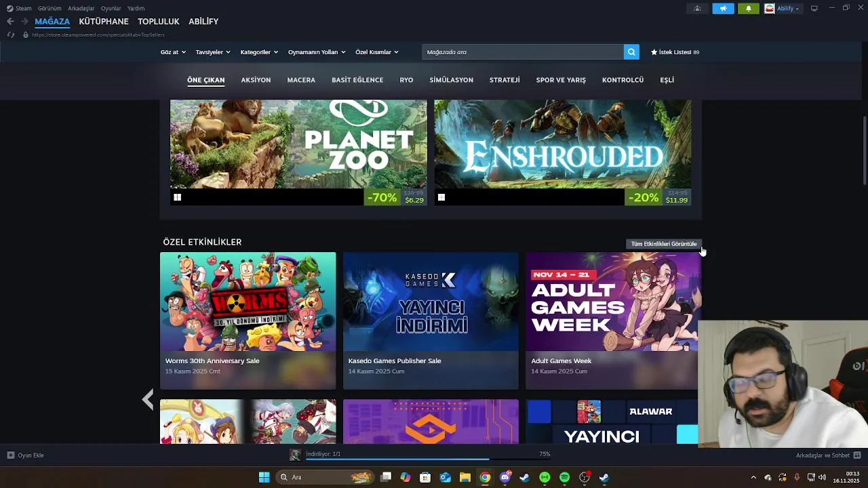Image resolution: width=868 pixels, height=488 pixels.
Task: Open Discord from the taskbar
Action: (505, 477)
